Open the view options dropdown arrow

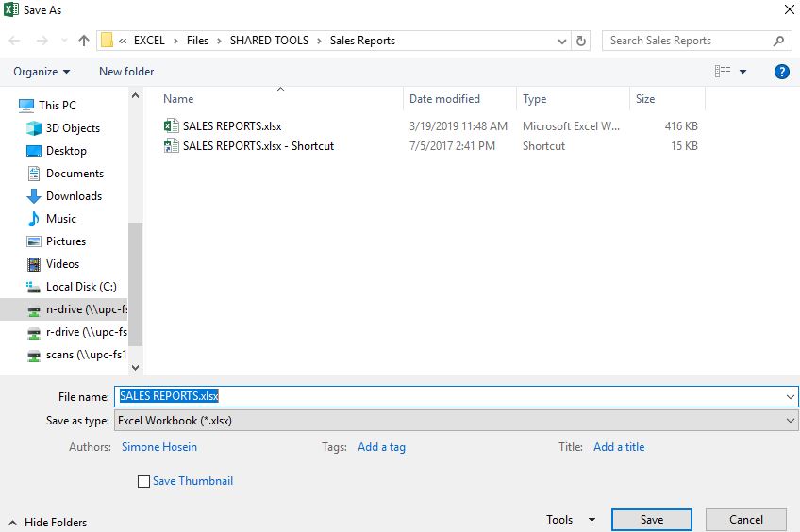tap(742, 72)
